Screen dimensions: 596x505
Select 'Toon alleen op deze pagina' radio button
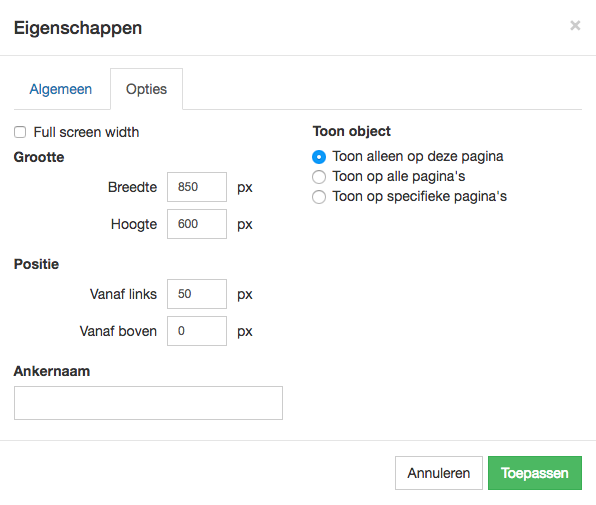(x=319, y=157)
